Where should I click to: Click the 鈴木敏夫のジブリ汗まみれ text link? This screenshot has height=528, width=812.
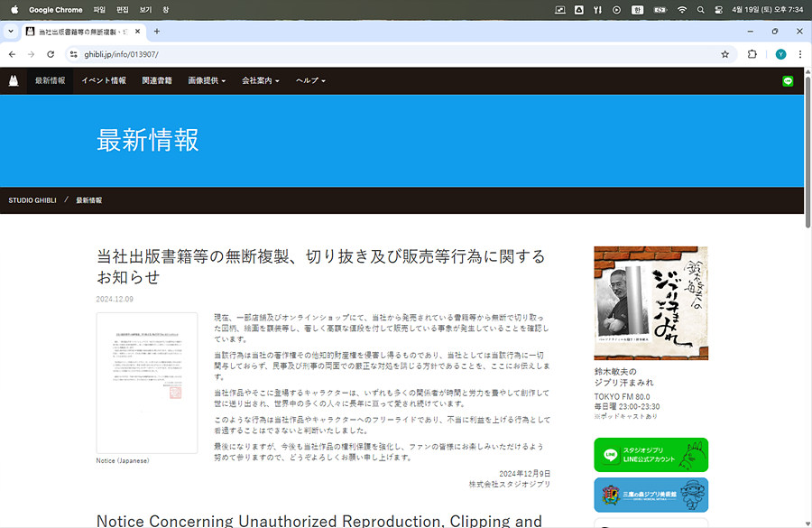click(x=624, y=377)
